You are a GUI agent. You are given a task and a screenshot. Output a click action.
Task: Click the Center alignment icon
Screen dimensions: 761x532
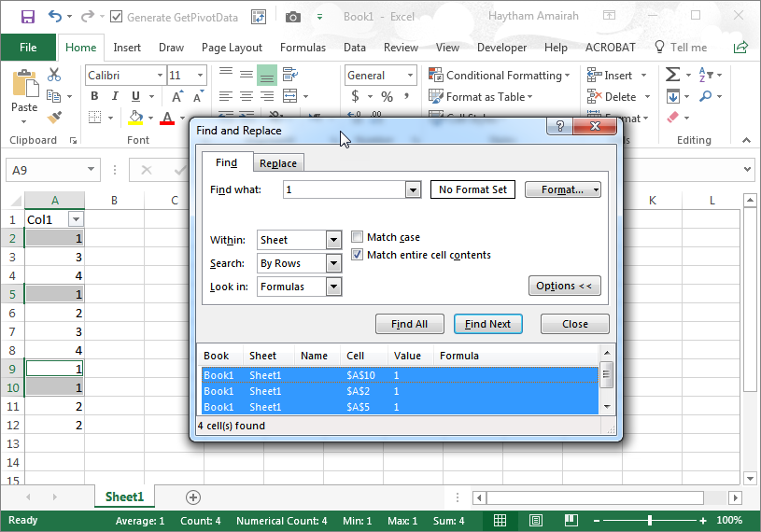coord(247,96)
